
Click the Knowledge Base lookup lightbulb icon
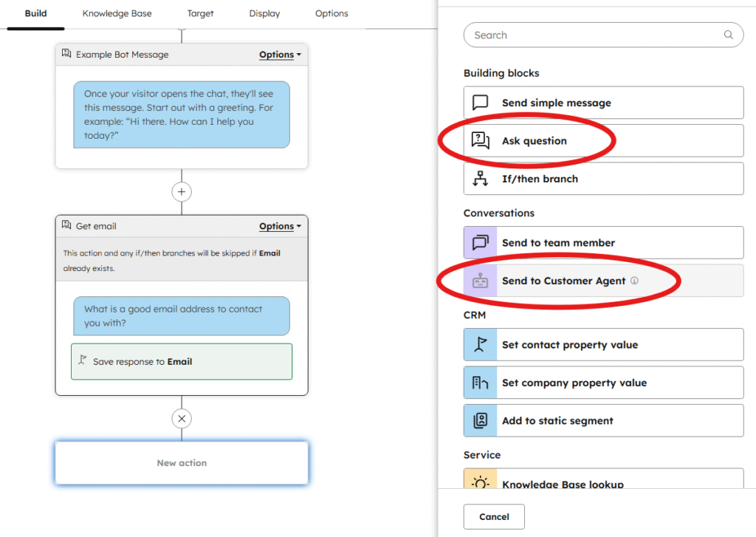pyautogui.click(x=481, y=483)
